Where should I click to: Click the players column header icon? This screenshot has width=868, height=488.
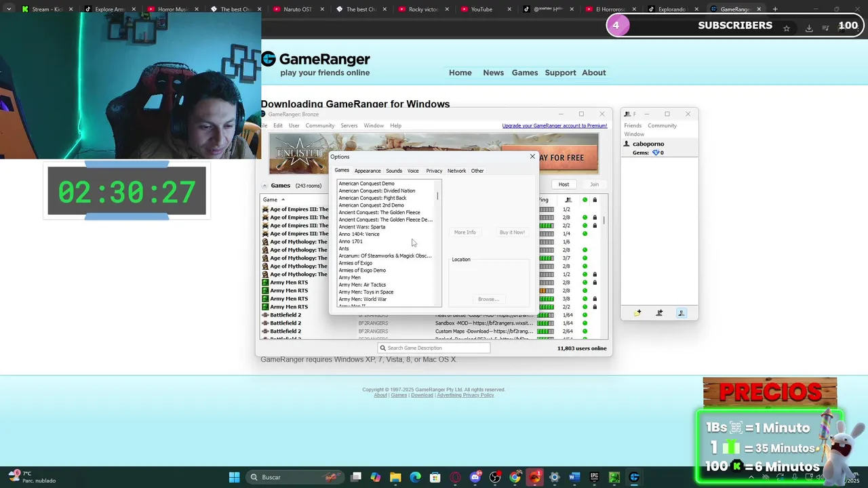(568, 200)
